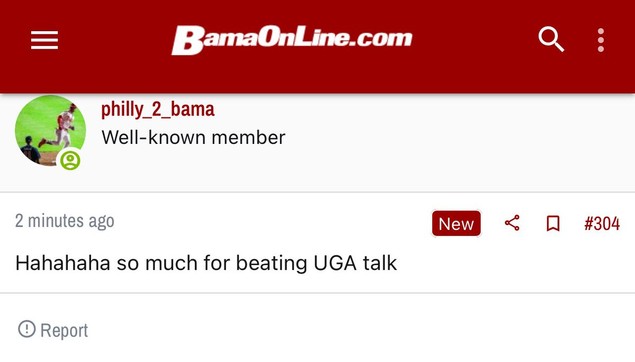Click the exclamation circle Report icon
The width and height of the screenshot is (635, 362).
point(27,329)
